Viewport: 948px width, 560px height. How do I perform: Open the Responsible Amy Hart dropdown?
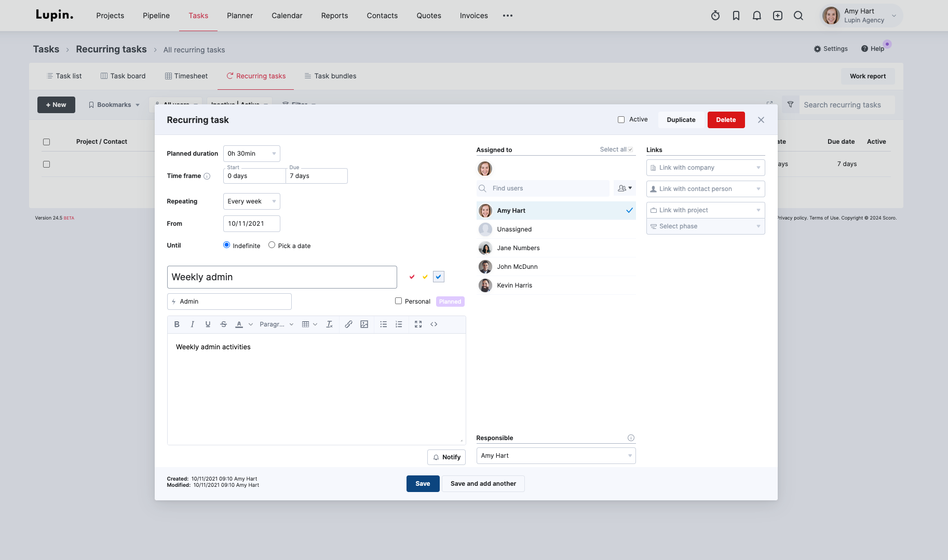pos(556,456)
